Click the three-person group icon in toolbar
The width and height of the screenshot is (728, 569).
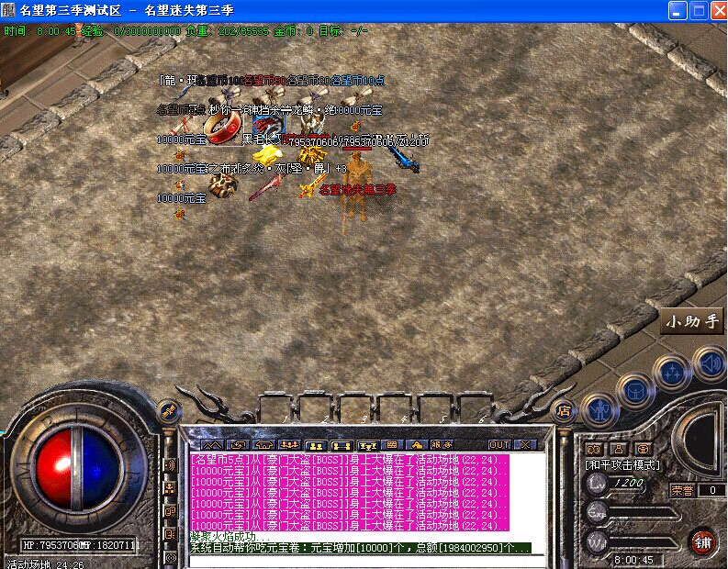pos(290,445)
